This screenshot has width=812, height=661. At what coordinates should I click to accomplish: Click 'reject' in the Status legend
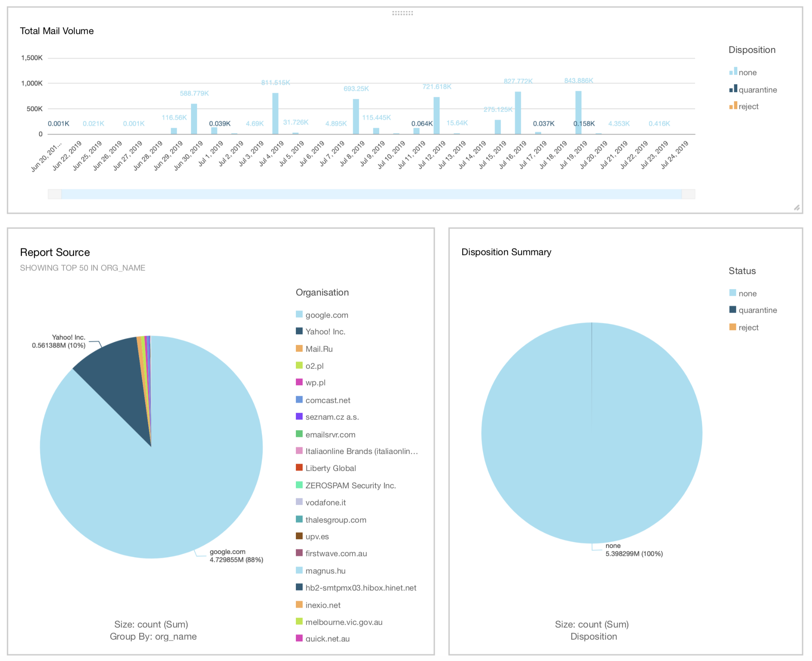click(748, 327)
